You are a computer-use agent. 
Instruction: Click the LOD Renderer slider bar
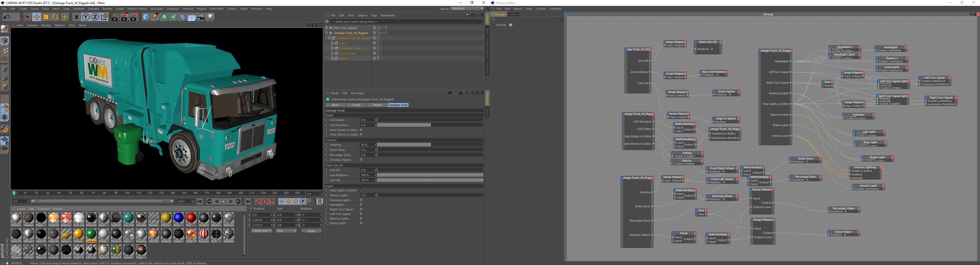point(430,125)
